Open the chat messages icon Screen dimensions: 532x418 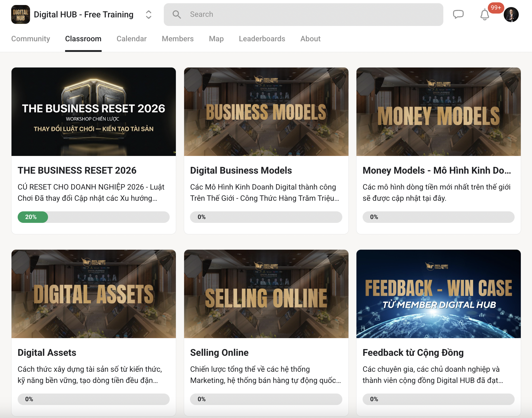coord(458,14)
